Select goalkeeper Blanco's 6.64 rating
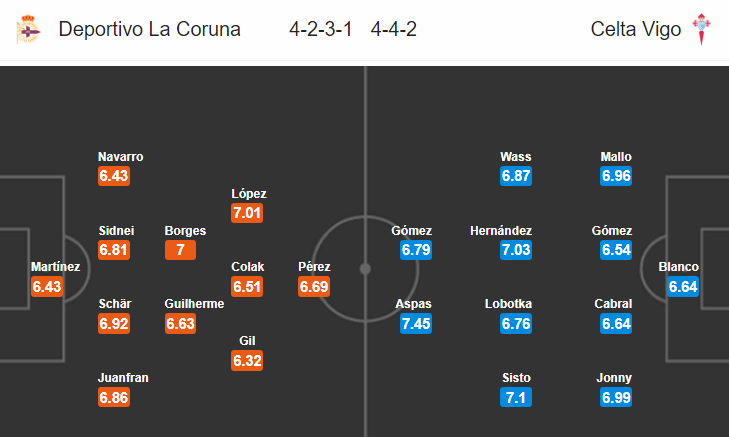Viewport: 729px width, 437px height. click(x=683, y=287)
